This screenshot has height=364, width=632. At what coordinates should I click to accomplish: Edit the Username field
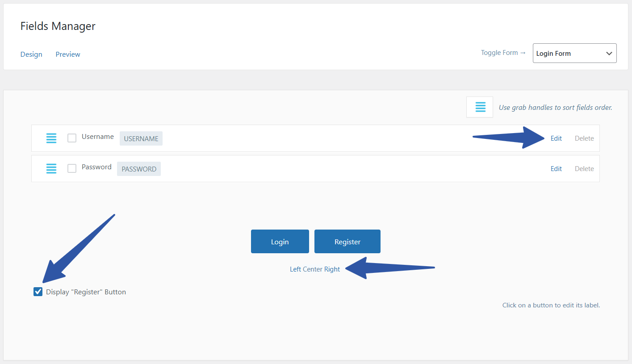click(556, 138)
